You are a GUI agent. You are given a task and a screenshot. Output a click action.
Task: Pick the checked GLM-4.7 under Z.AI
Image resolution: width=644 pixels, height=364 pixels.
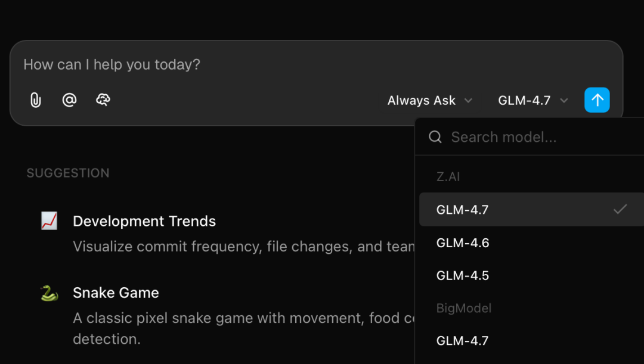463,210
